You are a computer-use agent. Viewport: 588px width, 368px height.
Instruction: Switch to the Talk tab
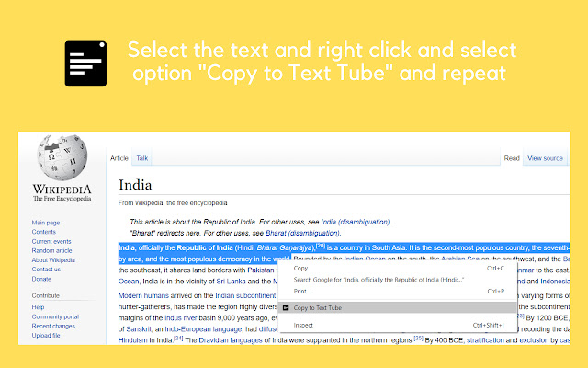(142, 158)
